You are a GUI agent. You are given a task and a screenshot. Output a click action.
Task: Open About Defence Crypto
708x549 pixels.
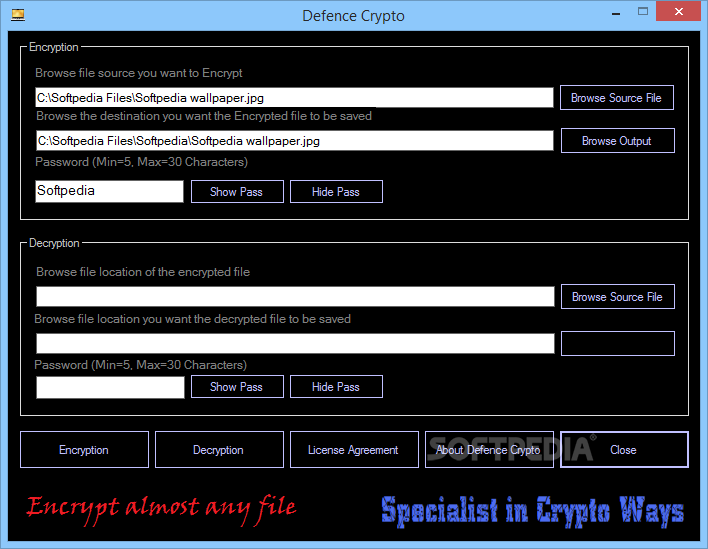click(489, 450)
